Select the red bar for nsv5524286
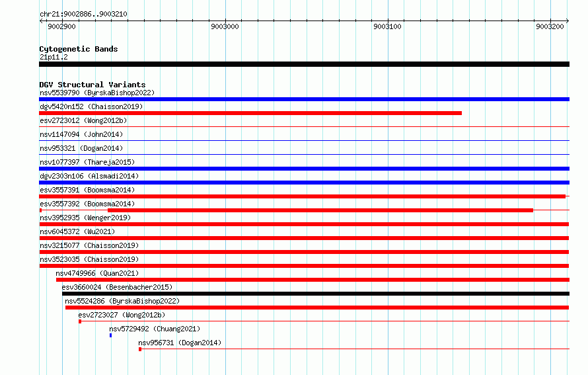 point(317,308)
